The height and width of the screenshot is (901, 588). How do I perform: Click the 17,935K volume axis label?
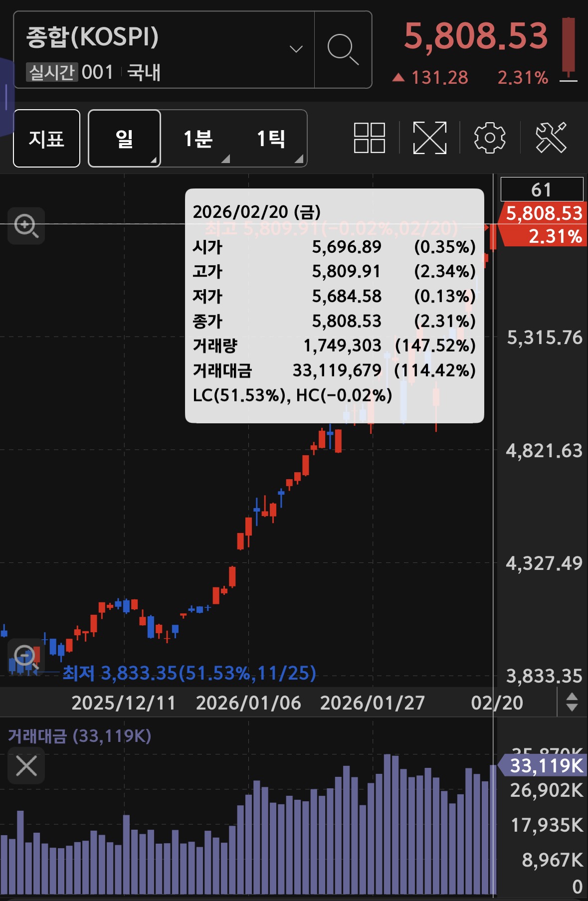(x=547, y=825)
